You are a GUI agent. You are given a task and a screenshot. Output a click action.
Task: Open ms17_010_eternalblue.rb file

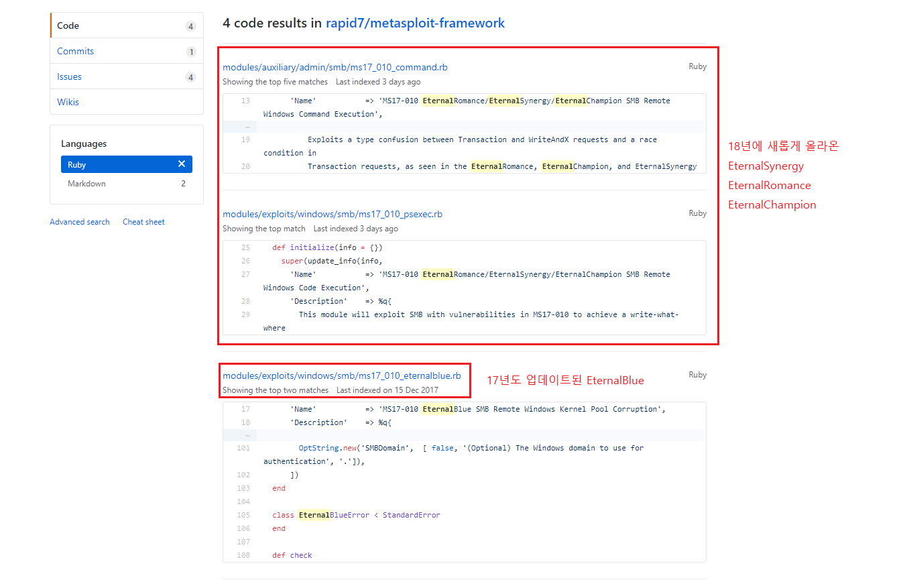[342, 375]
